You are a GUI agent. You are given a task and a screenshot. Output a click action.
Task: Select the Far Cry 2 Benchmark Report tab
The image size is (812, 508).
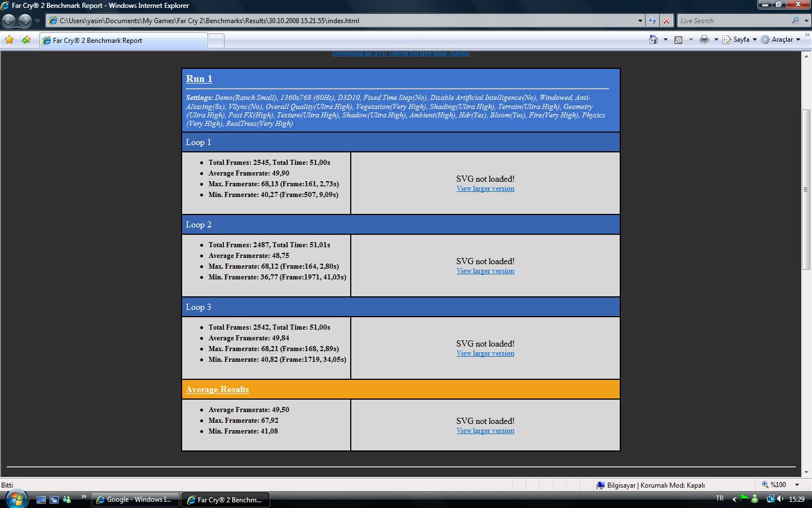123,41
